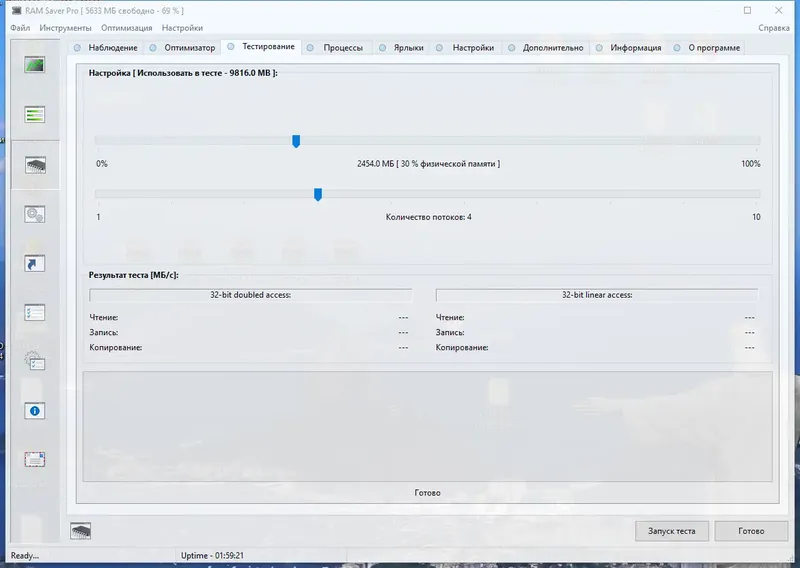This screenshot has width=800, height=568.
Task: Click the 'Настройка [ Использовать в тесте' heading
Action: click(x=183, y=73)
